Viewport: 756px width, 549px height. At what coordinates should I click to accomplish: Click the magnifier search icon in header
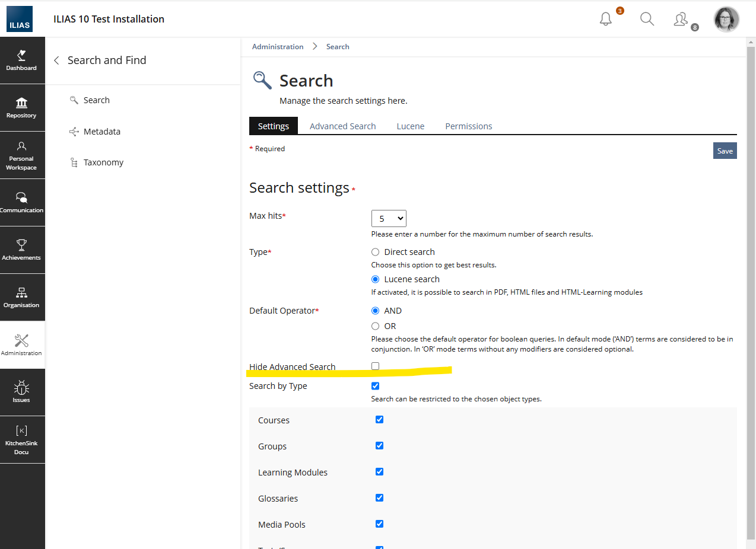(x=647, y=19)
